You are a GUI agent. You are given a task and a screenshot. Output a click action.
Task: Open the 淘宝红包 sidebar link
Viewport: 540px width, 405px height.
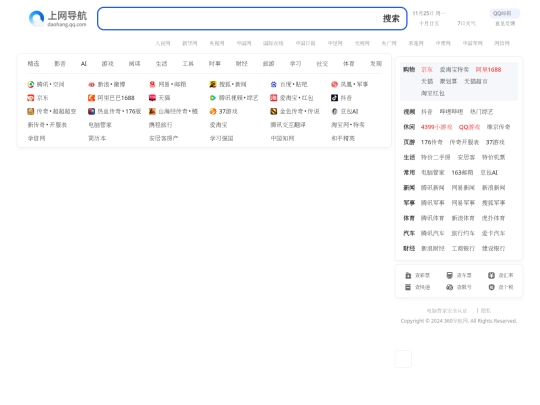point(433,93)
